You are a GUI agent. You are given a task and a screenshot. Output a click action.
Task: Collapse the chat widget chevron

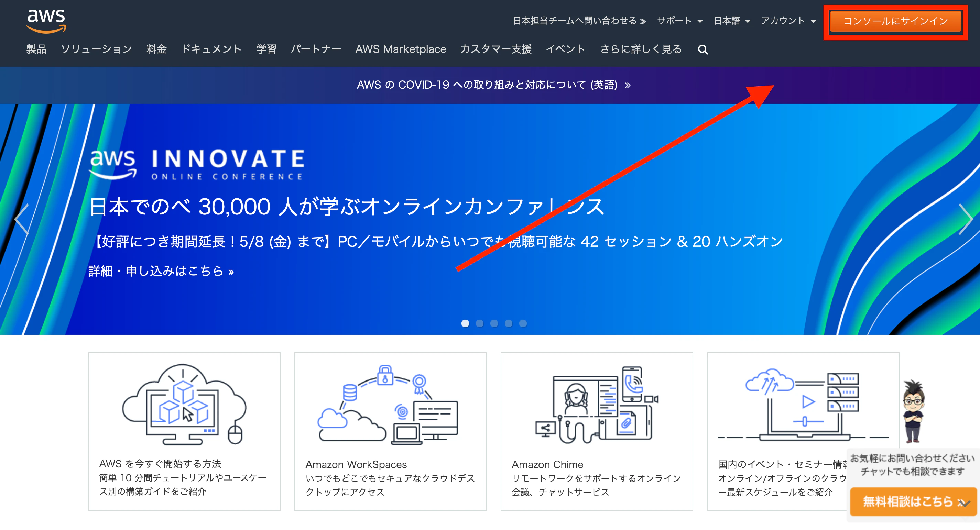coord(964,504)
